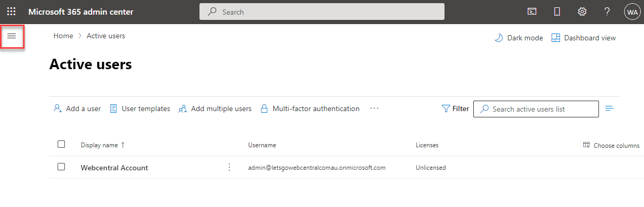Open the Webcentral Account user details
The image size is (644, 207).
[x=114, y=168]
